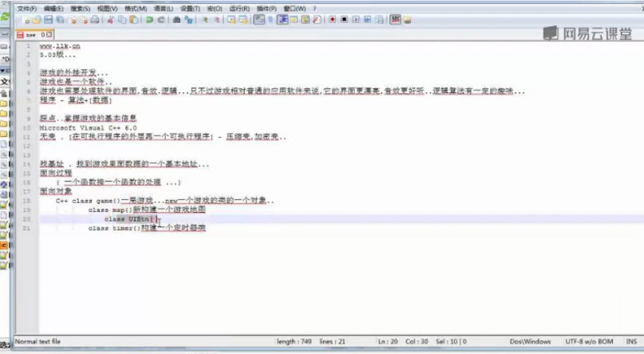The image size is (644, 354).
Task: Copy selection using the Copy toolbar icon
Action: (122, 19)
